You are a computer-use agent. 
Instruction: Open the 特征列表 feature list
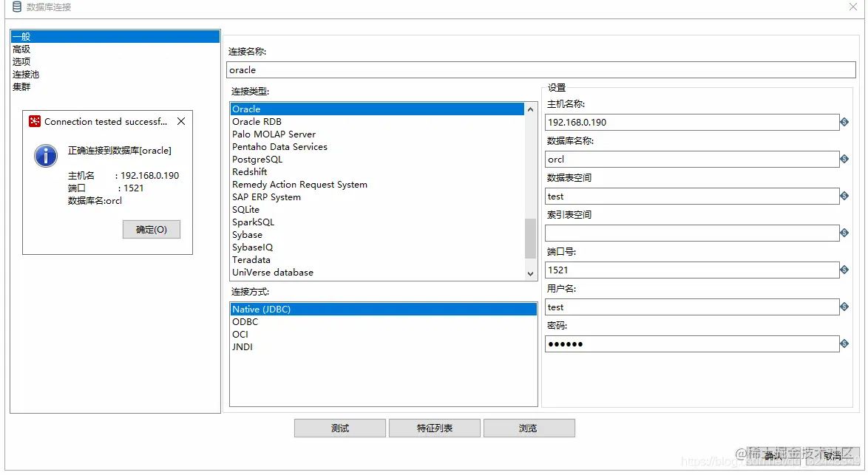[435, 428]
